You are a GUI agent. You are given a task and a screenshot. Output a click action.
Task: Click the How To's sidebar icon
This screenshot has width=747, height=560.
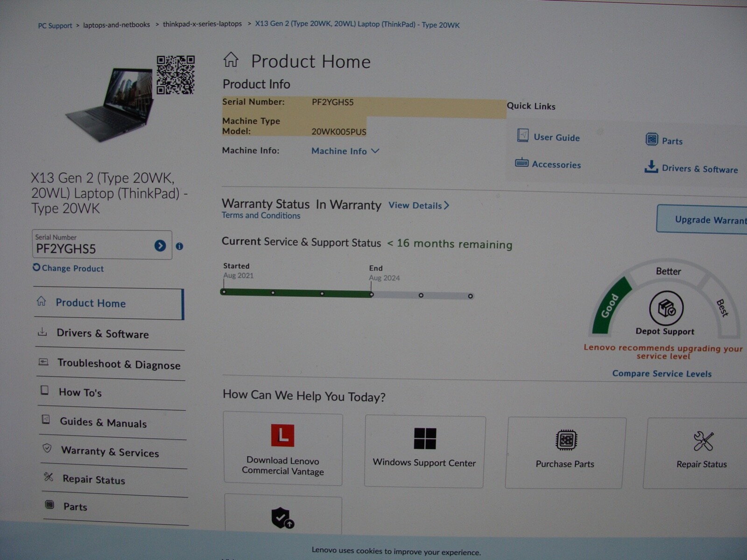click(44, 390)
